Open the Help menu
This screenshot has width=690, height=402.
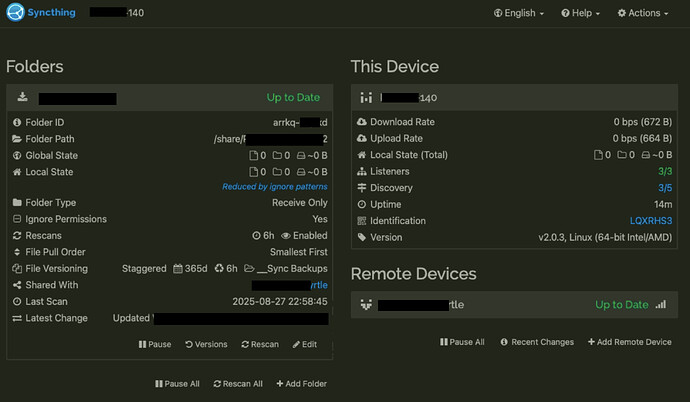[580, 13]
